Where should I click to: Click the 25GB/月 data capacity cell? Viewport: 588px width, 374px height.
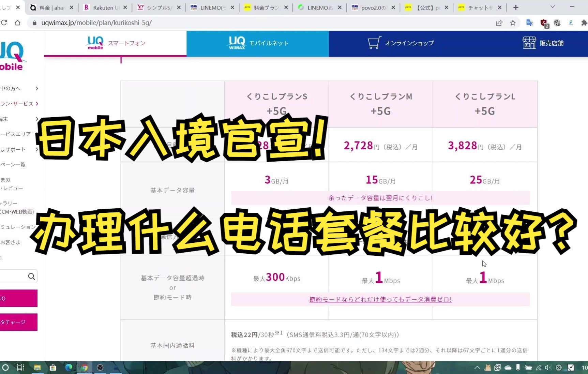coord(485,180)
